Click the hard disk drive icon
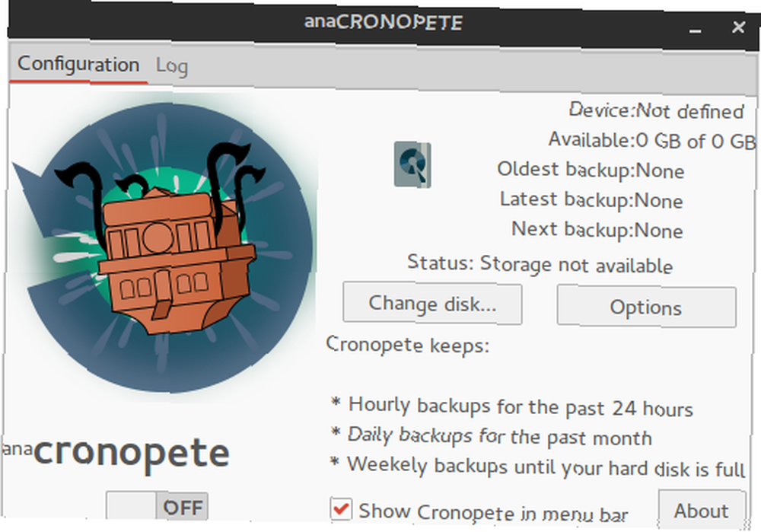Viewport: 761px width, 532px height. click(412, 164)
